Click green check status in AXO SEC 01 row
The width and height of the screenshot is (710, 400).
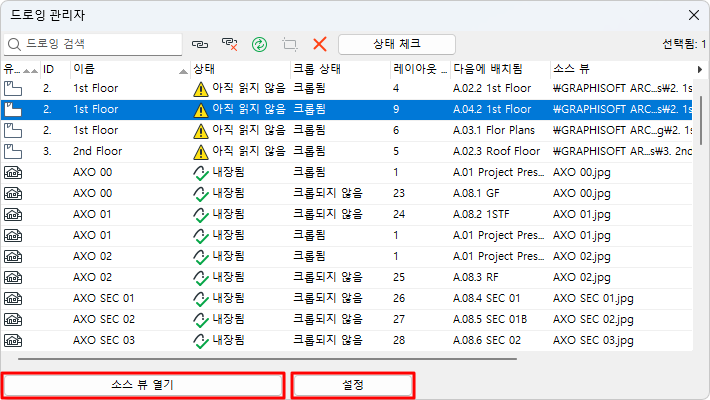(x=201, y=299)
